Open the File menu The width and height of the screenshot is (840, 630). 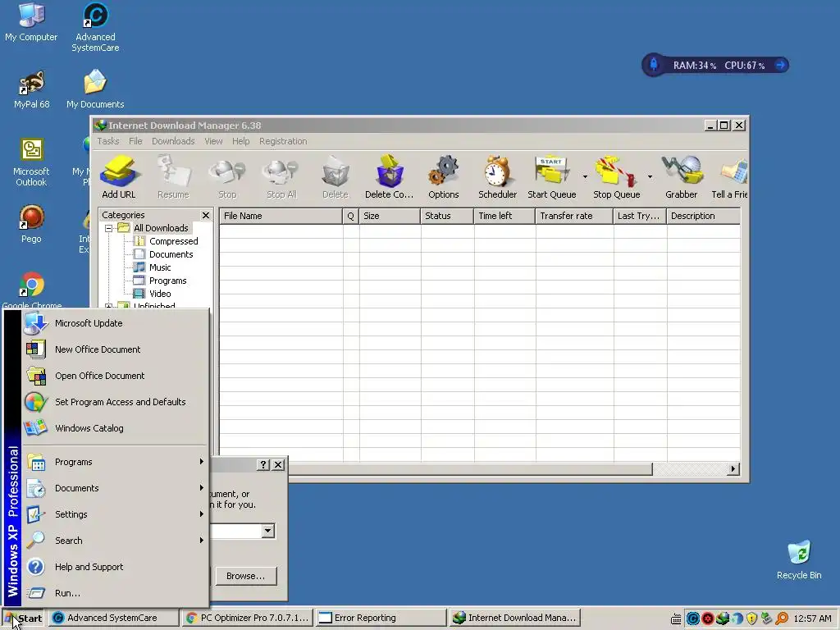(135, 141)
